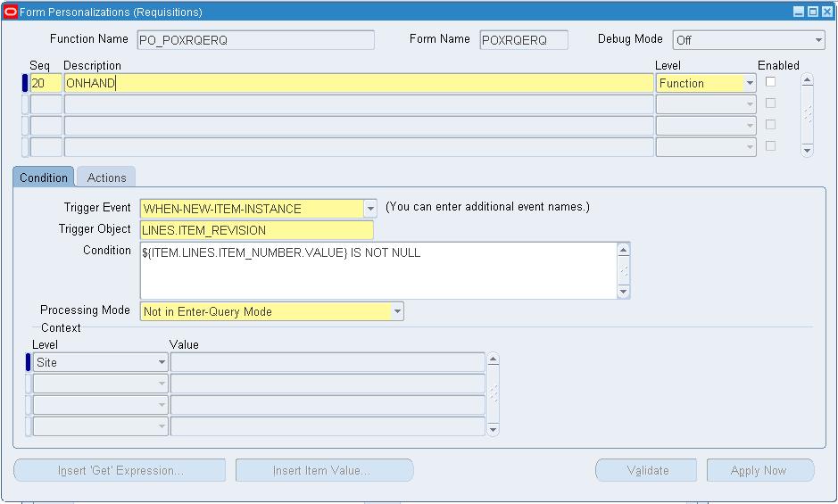The image size is (838, 504).
Task: Open the Context Level dropdown showing Site
Action: click(162, 362)
